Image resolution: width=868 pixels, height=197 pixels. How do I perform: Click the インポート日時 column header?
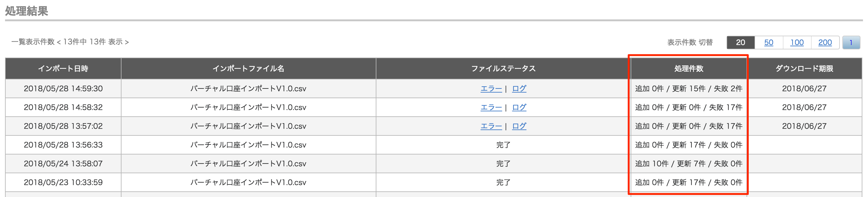click(63, 69)
